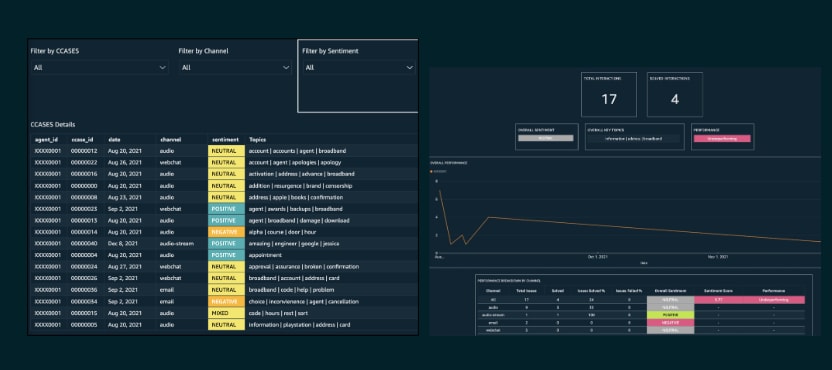Click the date column header

point(115,140)
